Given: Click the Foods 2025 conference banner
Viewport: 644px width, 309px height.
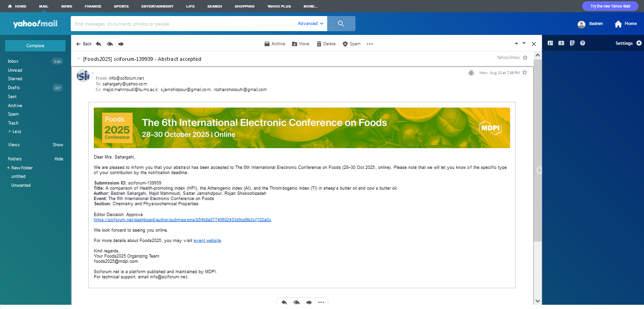Looking at the screenshot, I should pyautogui.click(x=302, y=128).
